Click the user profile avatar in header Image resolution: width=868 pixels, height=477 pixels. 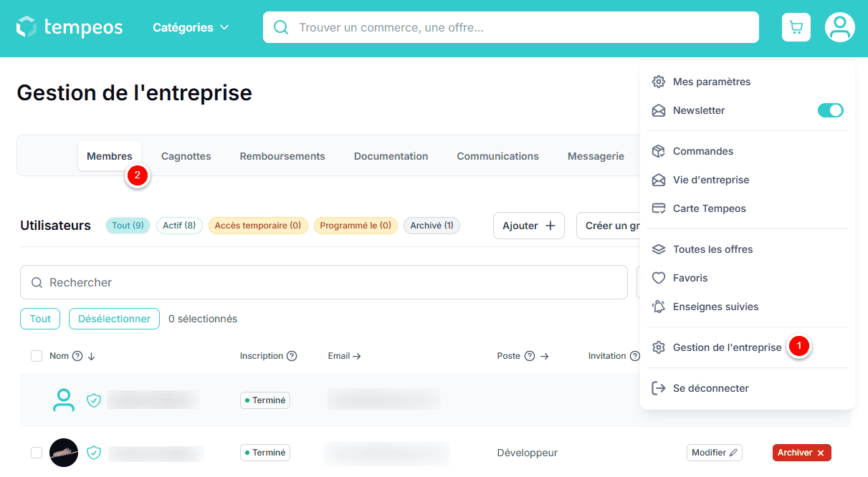click(839, 27)
